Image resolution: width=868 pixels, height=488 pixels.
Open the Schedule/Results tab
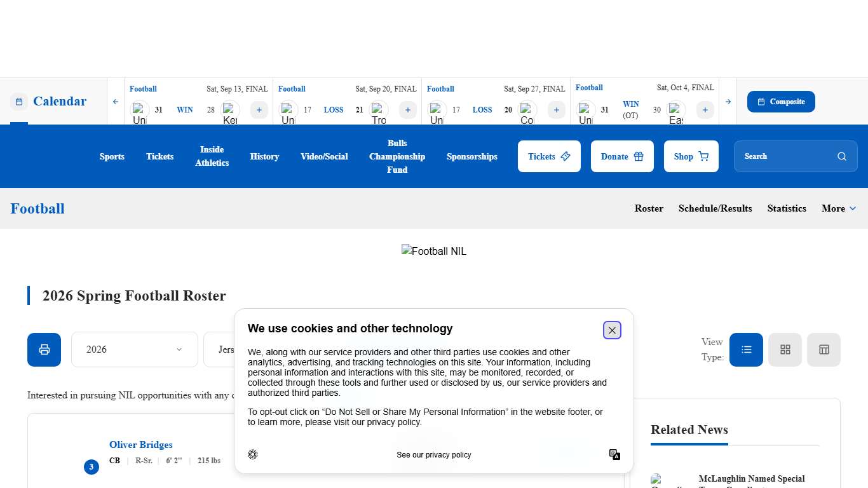tap(715, 208)
